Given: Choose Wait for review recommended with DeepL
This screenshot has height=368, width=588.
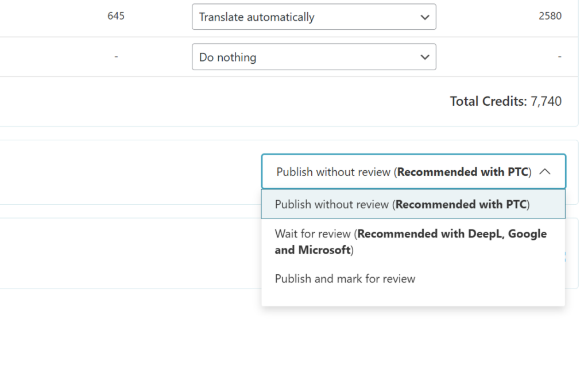Looking at the screenshot, I should click(x=411, y=241).
